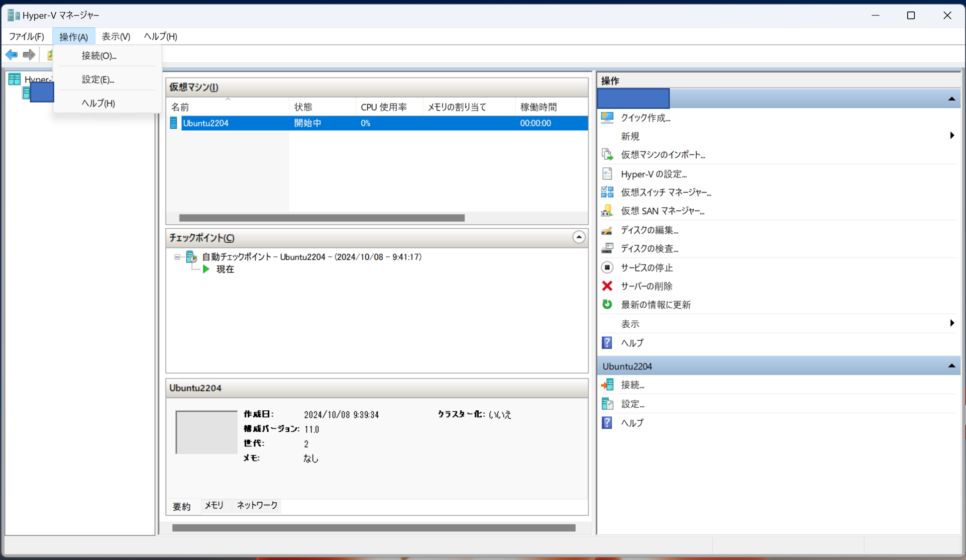966x560 pixels.
Task: Click the green play icon beside 現在
Action: pos(206,269)
